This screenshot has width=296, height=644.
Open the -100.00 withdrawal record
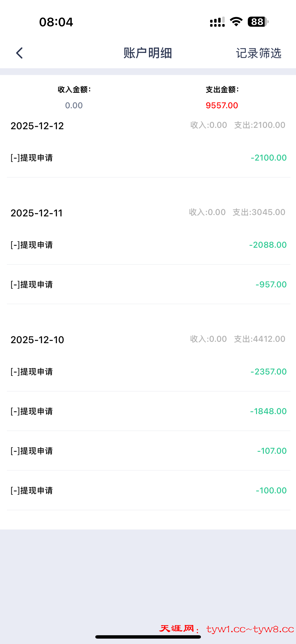tap(148, 490)
